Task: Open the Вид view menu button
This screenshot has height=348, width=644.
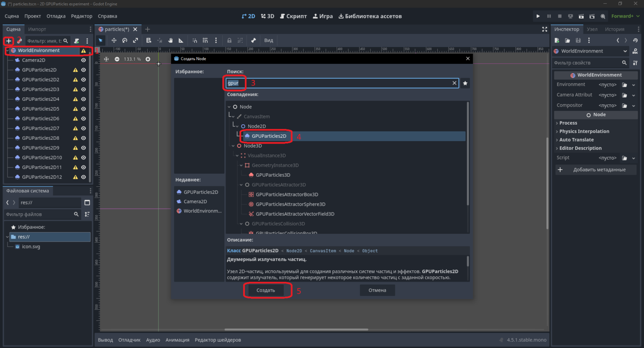Action: (x=269, y=40)
